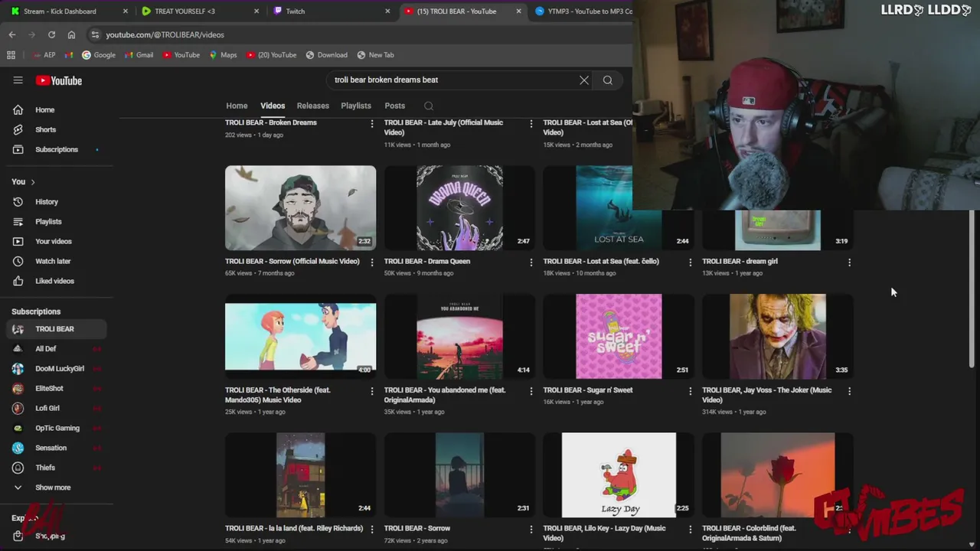Switch to the Twitch browser tab
Image resolution: width=980 pixels, height=551 pixels.
332,11
